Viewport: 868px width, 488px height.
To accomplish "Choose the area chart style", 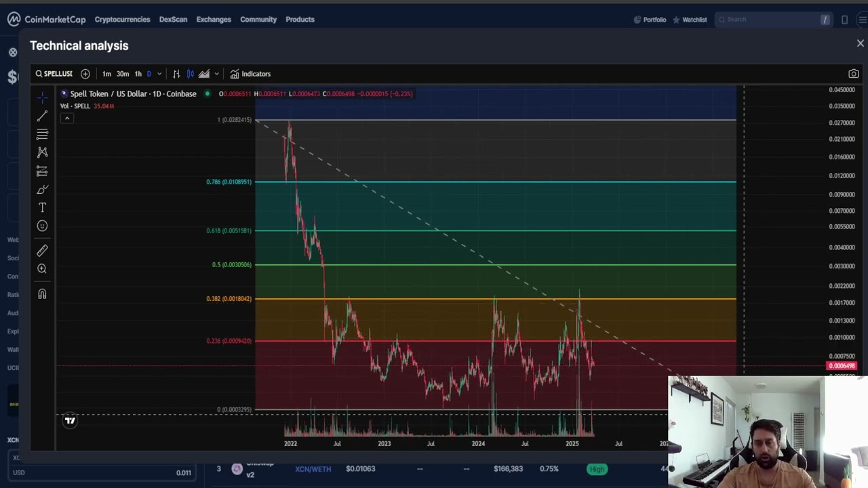I will [x=204, y=74].
